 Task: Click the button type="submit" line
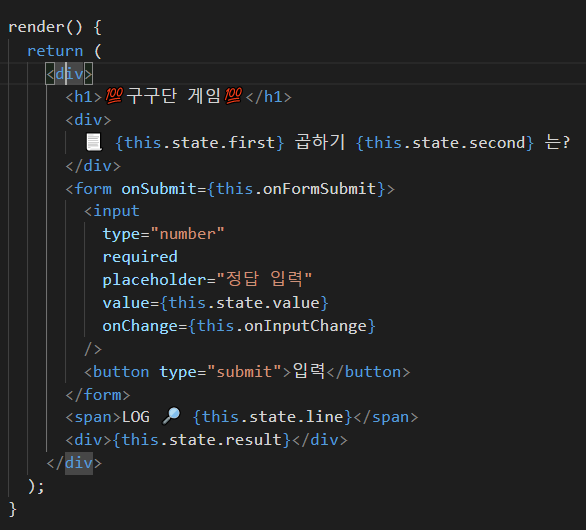tap(247, 372)
